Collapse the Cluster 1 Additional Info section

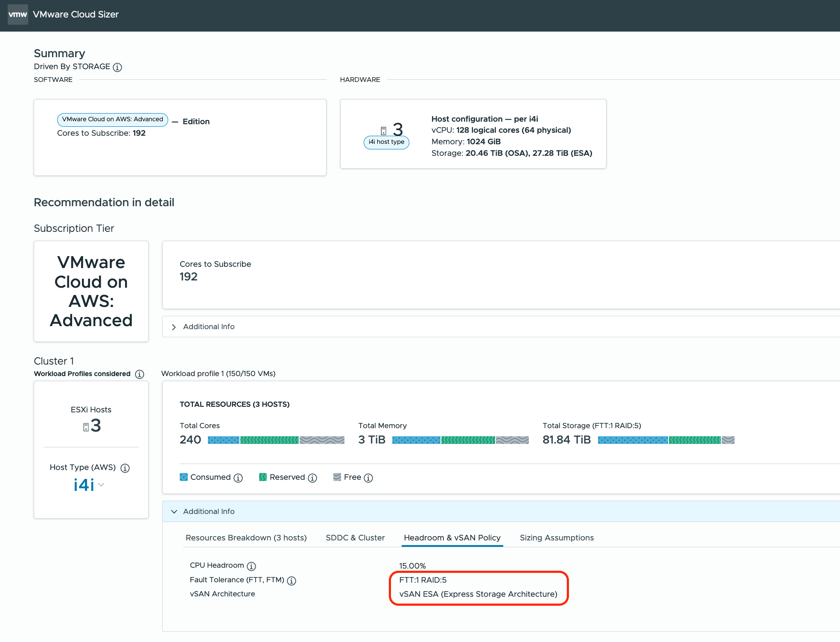[x=209, y=511]
